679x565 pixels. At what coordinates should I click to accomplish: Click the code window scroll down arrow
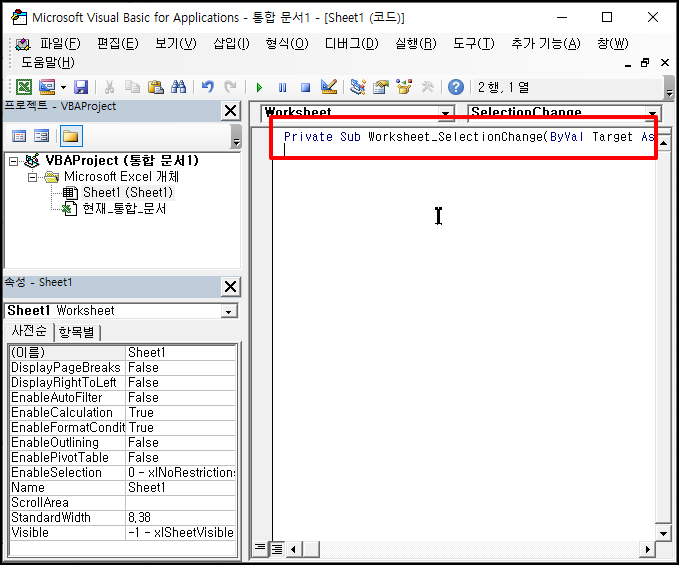[663, 533]
